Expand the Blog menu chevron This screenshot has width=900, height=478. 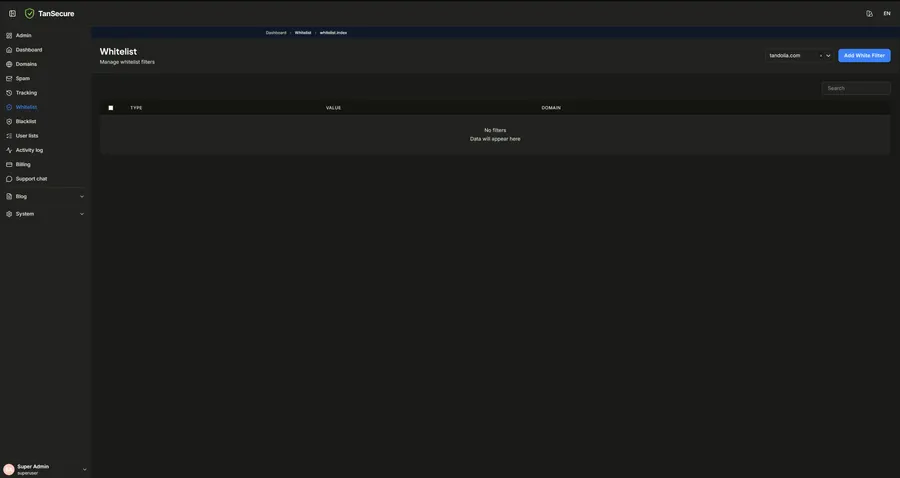[82, 196]
